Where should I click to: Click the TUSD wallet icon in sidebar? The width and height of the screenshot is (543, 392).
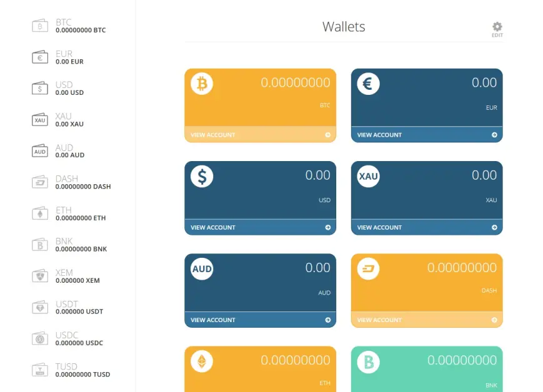(40, 370)
